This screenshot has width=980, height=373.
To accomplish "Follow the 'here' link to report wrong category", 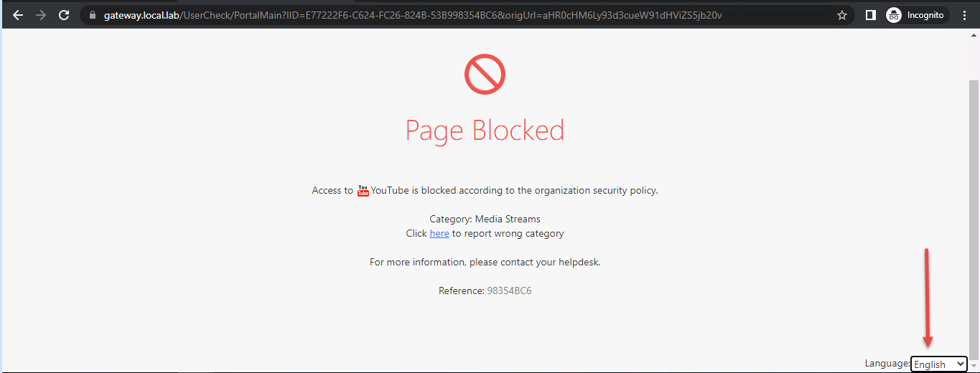I will [439, 234].
